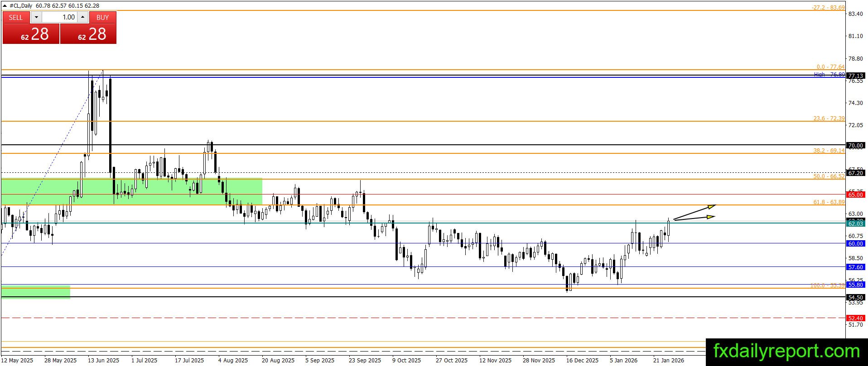The image size is (868, 366).
Task: Select the 61.8 - 63.89 Fibonacci label
Action: click(x=829, y=202)
